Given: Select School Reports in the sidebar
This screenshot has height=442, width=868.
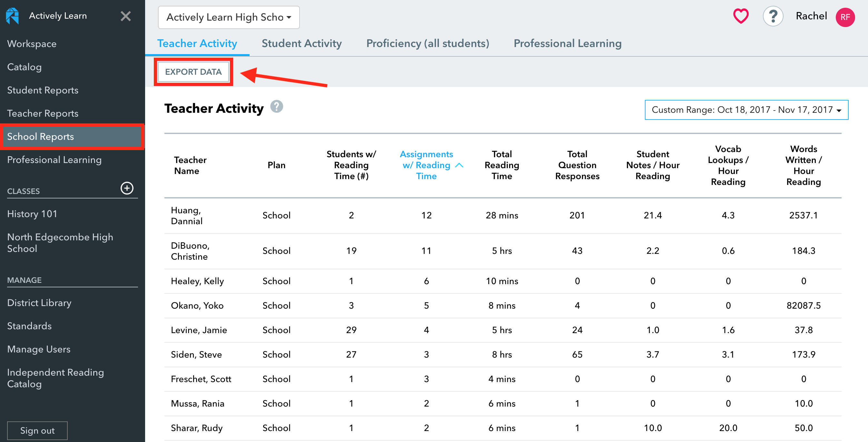Looking at the screenshot, I should click(73, 137).
